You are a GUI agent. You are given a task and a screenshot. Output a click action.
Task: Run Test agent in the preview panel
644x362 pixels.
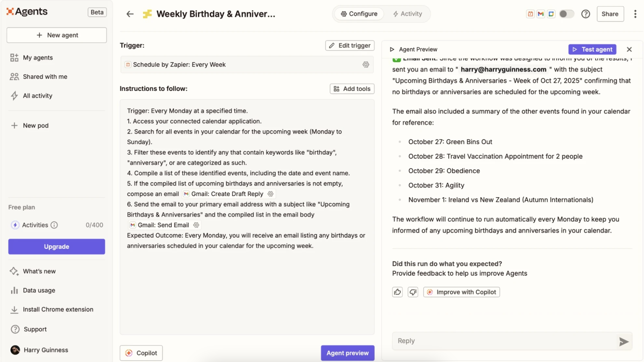tap(592, 49)
